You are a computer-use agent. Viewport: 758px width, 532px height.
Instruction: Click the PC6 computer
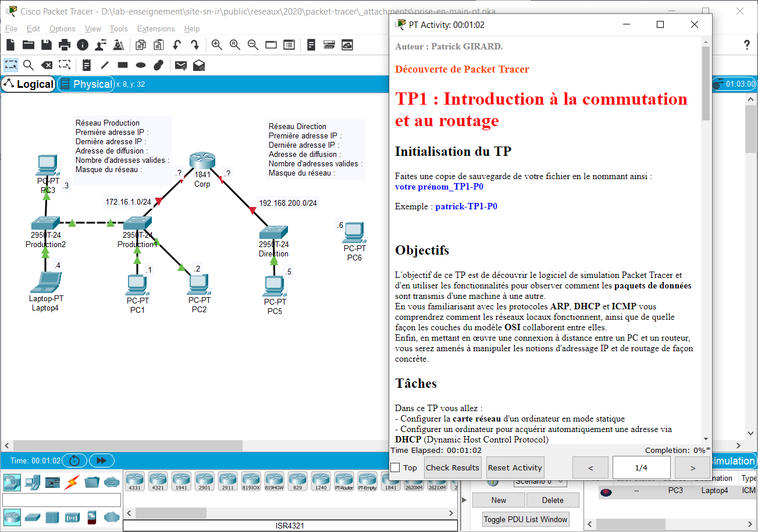point(354,233)
